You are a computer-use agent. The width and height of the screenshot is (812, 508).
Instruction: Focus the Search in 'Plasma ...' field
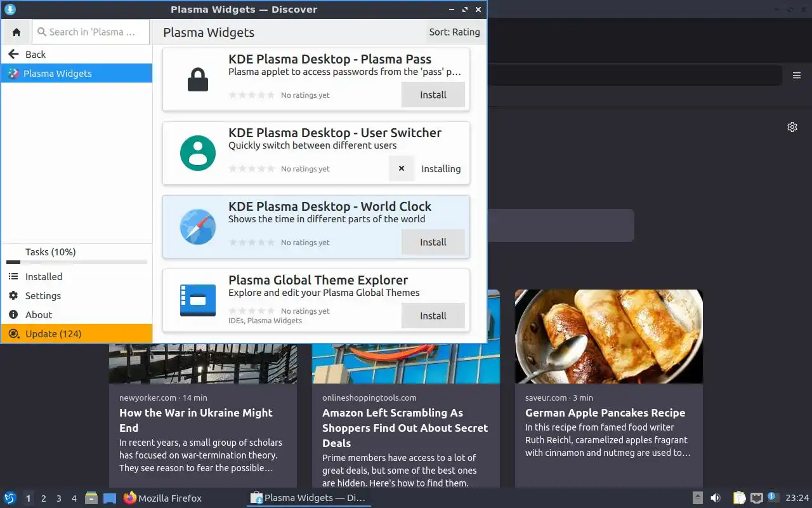91,32
